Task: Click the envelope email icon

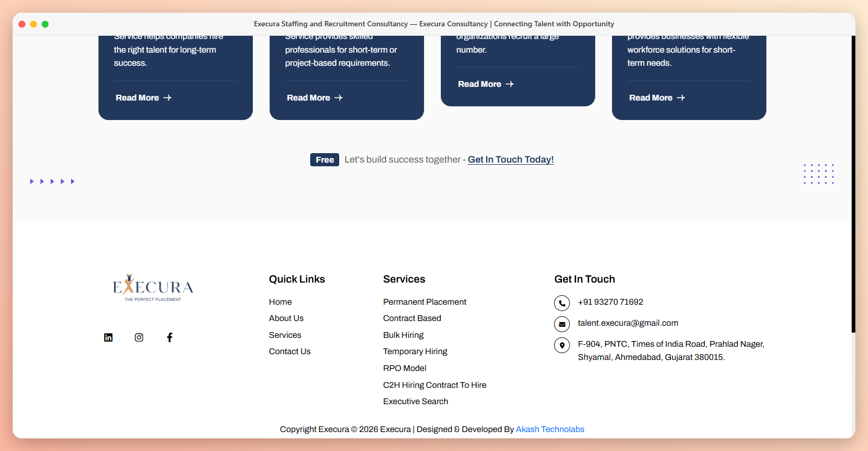Action: coord(562,324)
